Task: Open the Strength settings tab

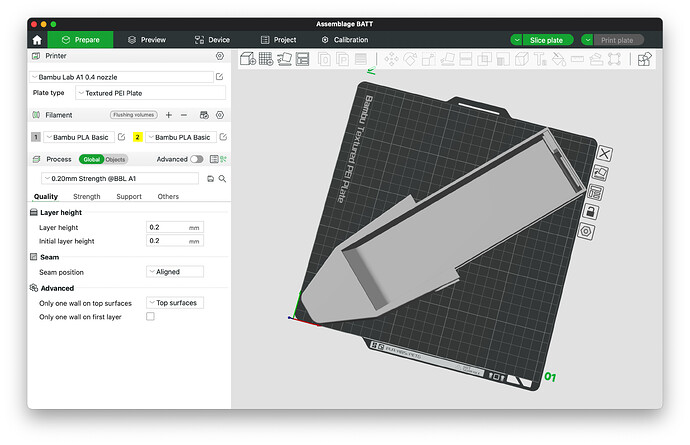Action: tap(87, 197)
